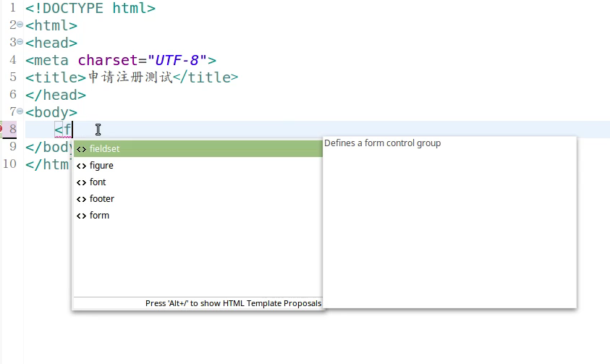
Task: Collapse the body element fold on line 7
Action: click(20, 111)
